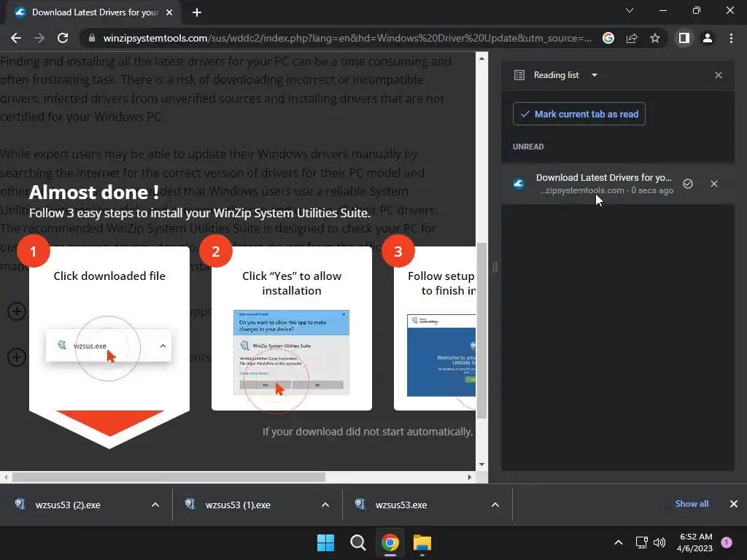Close the Download Latest Drivers tab

point(169,12)
